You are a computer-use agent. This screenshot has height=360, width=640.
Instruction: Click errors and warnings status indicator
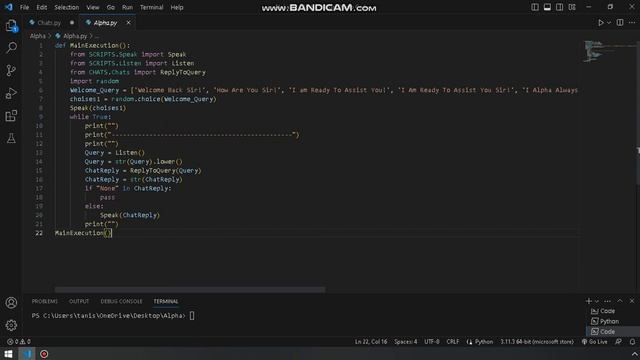coord(19,342)
